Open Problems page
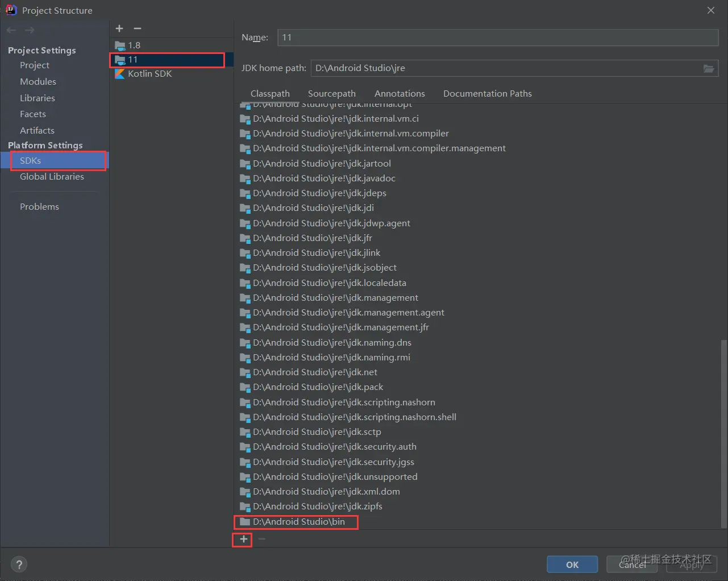Image resolution: width=728 pixels, height=581 pixels. pyautogui.click(x=39, y=207)
